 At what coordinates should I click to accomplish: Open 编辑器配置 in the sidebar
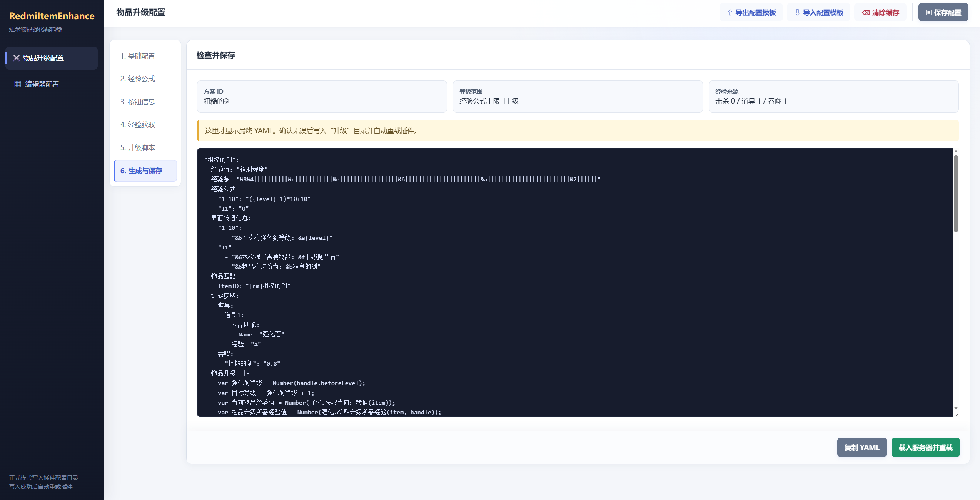point(52,84)
